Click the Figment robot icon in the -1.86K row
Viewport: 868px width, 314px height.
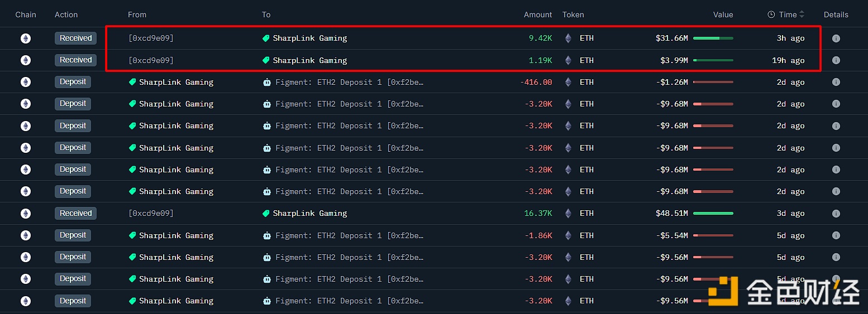click(x=266, y=235)
